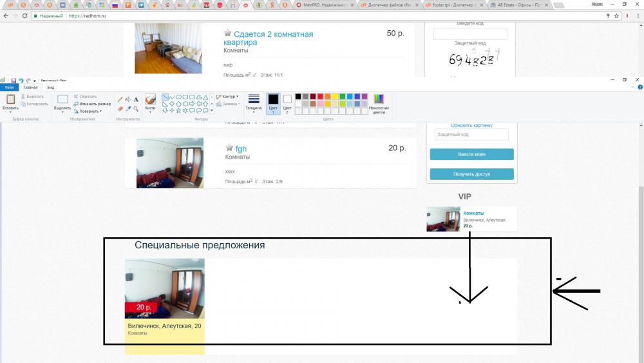Activate the Цвет 2 color slot
This screenshot has width=644, height=363.
[x=287, y=103]
